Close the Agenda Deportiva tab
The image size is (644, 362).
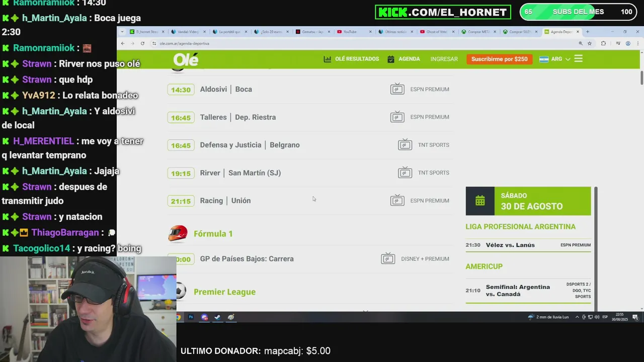[x=578, y=32]
